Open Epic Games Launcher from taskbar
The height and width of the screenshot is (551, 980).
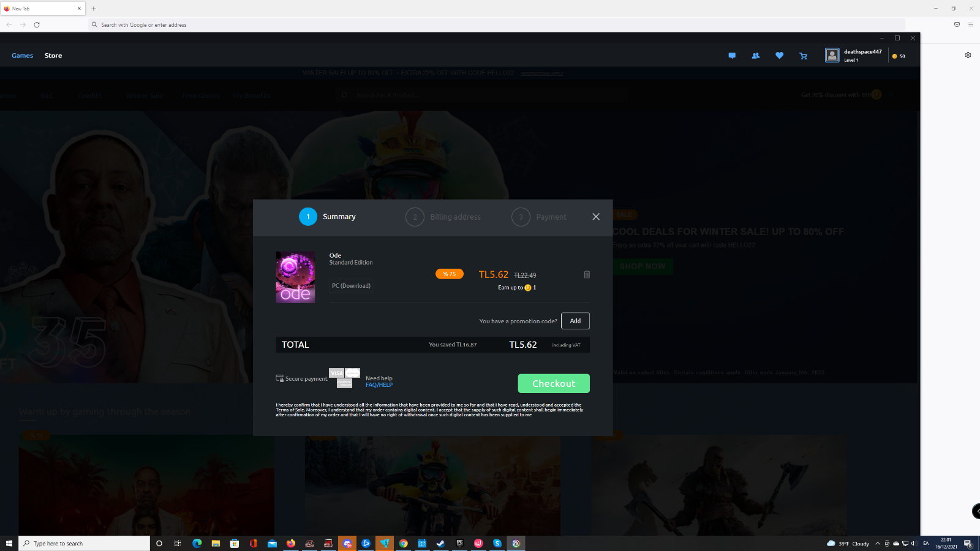click(459, 543)
